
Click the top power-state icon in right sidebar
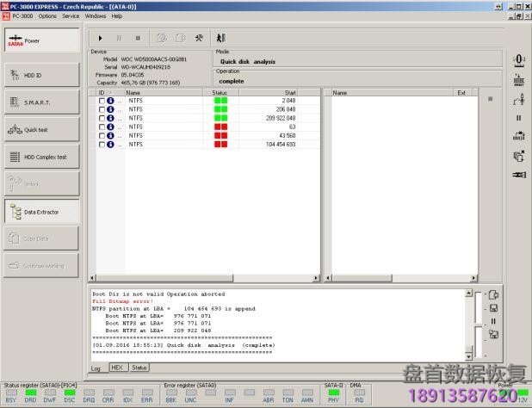click(x=519, y=59)
